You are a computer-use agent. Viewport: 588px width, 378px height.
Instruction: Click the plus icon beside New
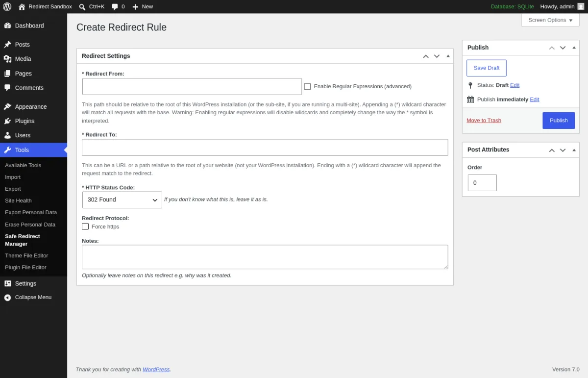[x=136, y=7]
